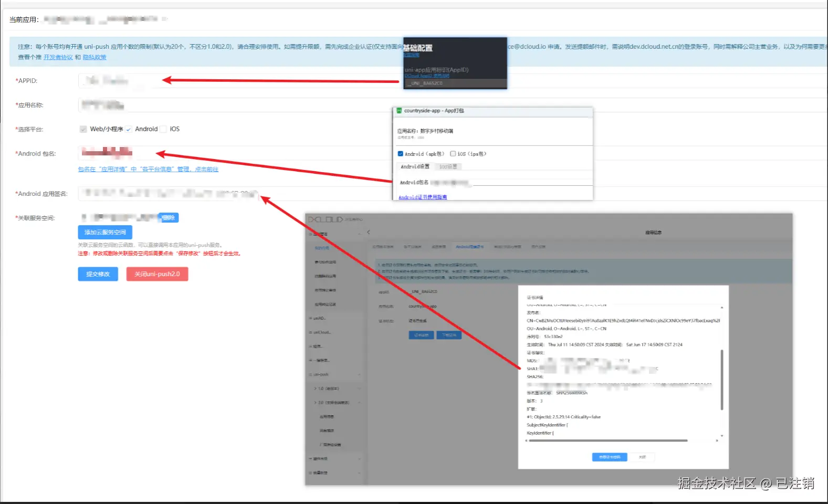Click the certificate dialog horizontal scrollbar
The height and width of the screenshot is (504, 828).
[x=608, y=440]
